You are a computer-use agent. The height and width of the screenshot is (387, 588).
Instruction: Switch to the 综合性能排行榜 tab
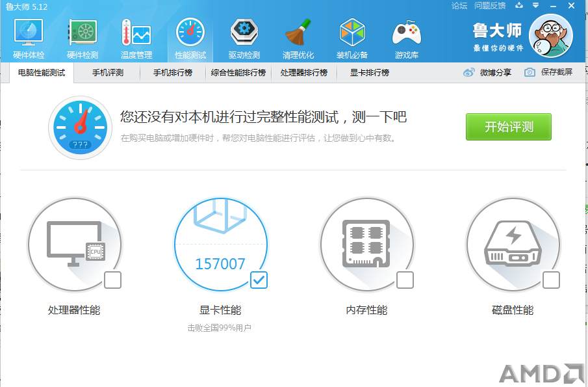click(238, 72)
